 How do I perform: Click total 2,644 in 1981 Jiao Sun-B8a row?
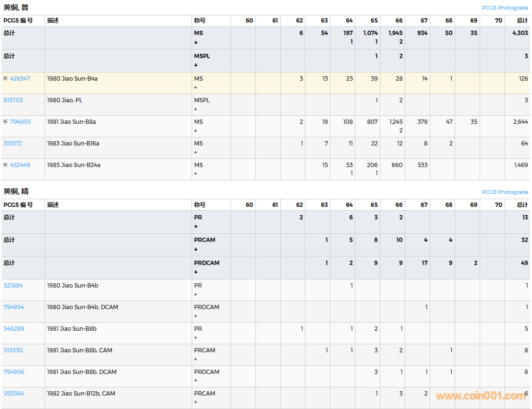click(x=520, y=121)
